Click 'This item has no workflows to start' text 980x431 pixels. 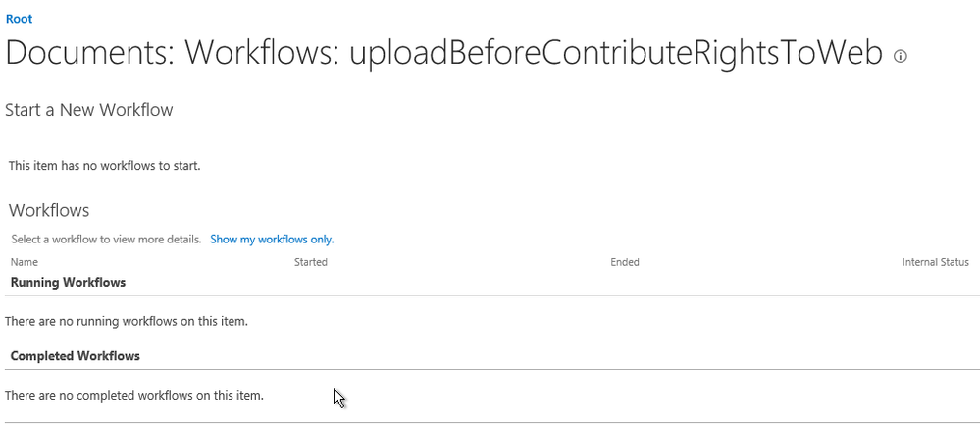[104, 166]
